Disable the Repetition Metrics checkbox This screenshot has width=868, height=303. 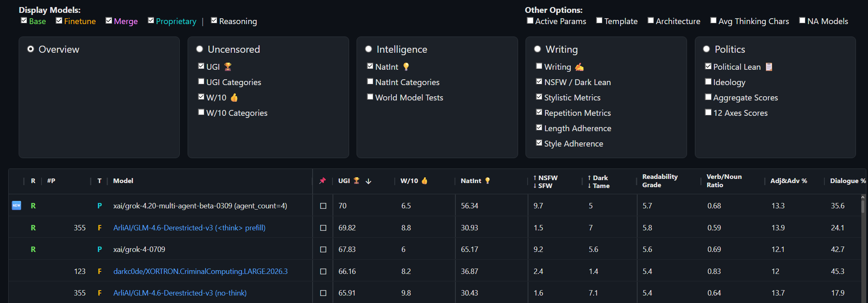539,112
